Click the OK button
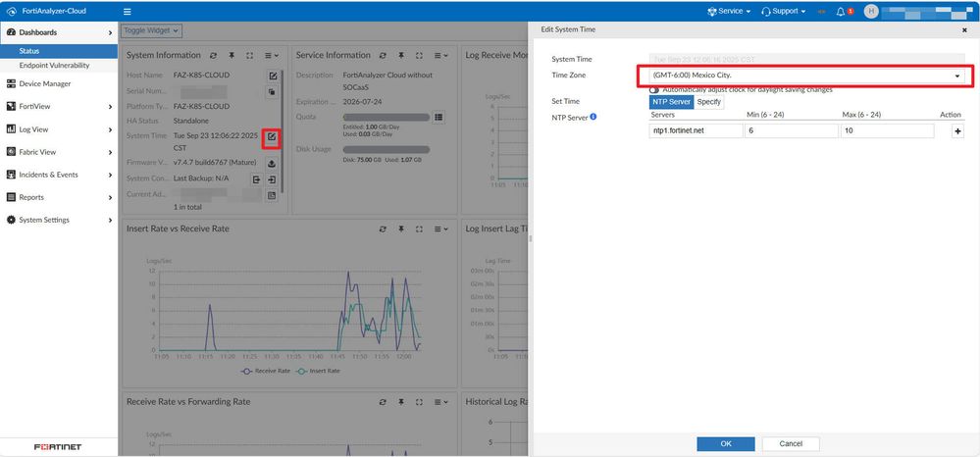980x457 pixels. [x=726, y=444]
